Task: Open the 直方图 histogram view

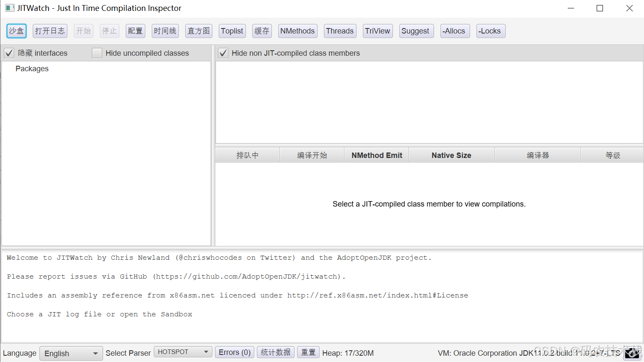Action: coord(199,31)
